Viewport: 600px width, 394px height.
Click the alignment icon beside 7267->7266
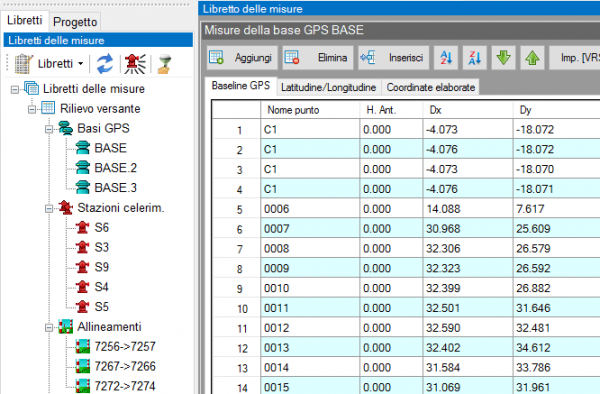point(83,367)
